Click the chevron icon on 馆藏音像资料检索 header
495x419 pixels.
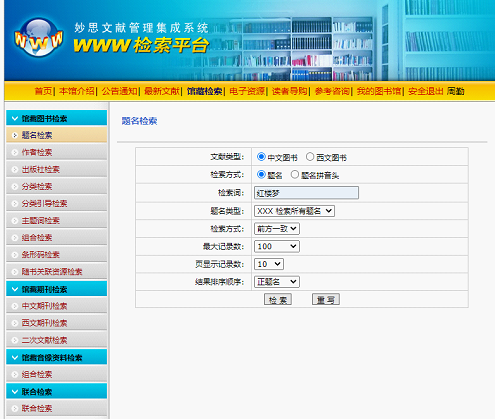pos(15,358)
